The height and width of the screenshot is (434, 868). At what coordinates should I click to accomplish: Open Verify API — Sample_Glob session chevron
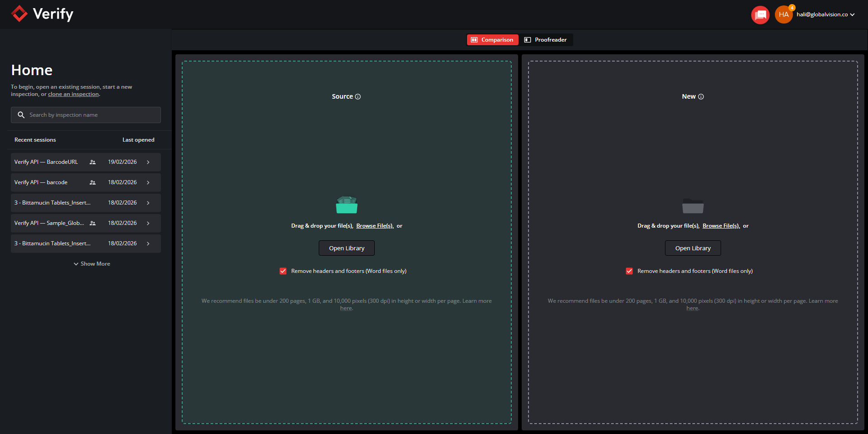pyautogui.click(x=148, y=223)
